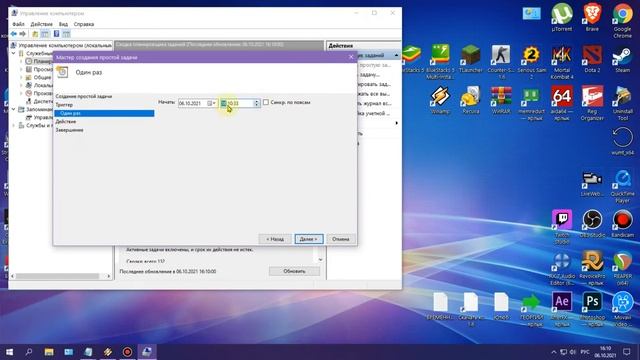This screenshot has width=640, height=360.
Task: Select the root 'Управление компьютером' tree item
Action: pos(61,45)
